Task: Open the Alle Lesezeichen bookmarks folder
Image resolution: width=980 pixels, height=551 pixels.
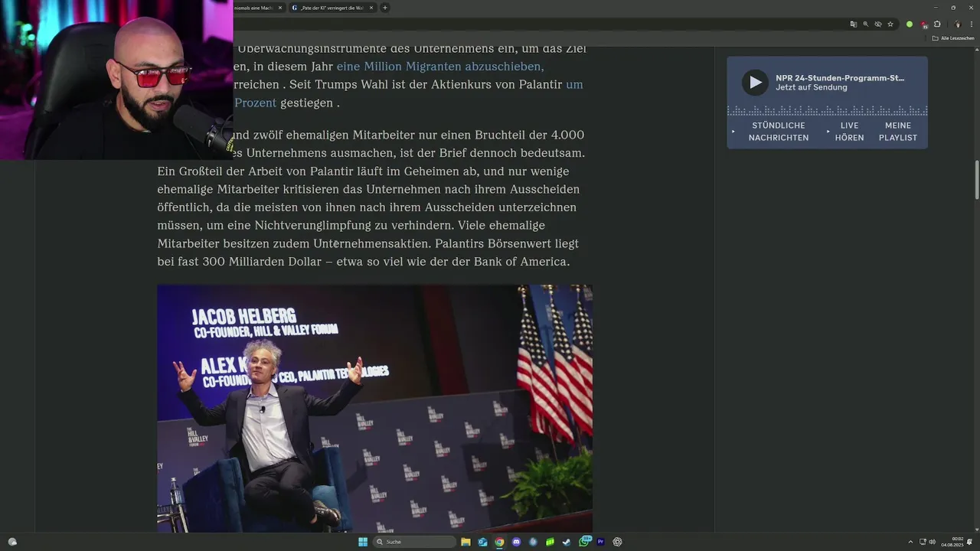Action: pos(952,38)
